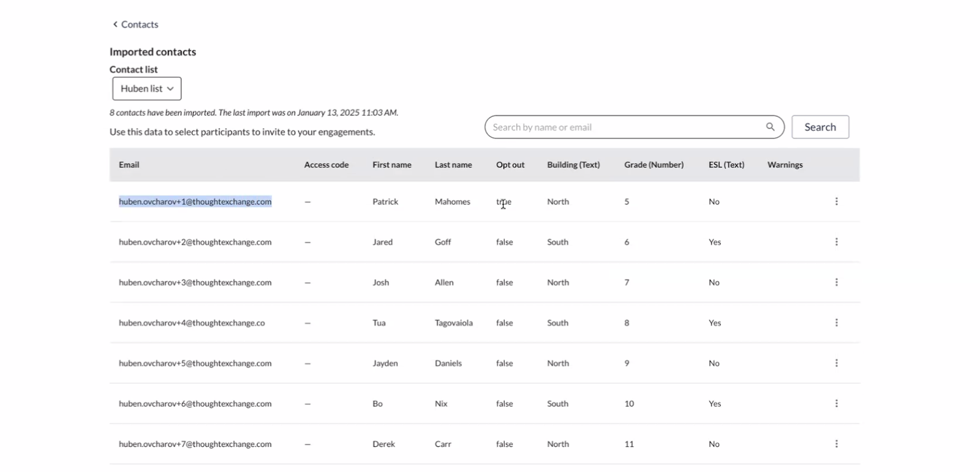Viewport: 980px width, 472px height.
Task: Click first name Jared
Action: coord(383,242)
